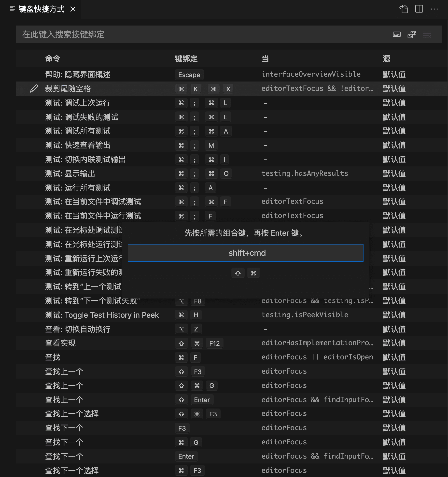This screenshot has width=448, height=477.
Task: Click the testing.hasAnyResults when-clause
Action: click(305, 173)
